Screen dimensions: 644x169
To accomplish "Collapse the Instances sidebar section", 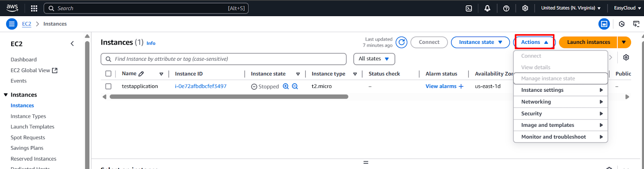I will pos(6,95).
